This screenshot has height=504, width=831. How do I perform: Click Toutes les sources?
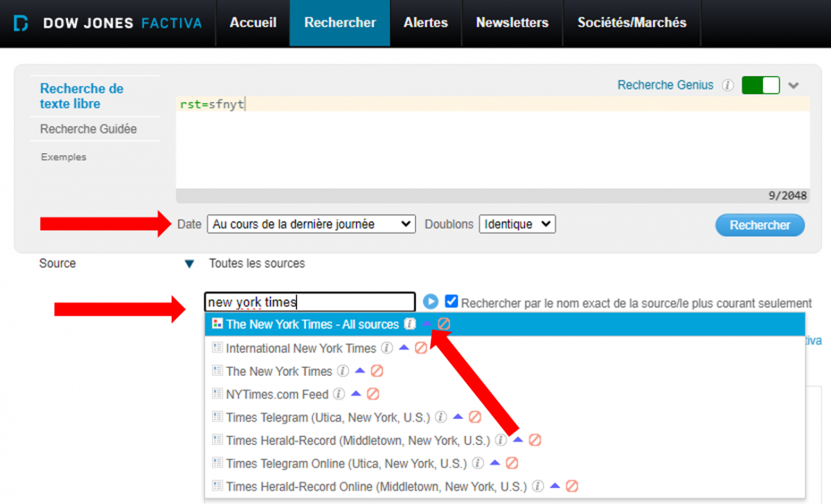coord(257,263)
